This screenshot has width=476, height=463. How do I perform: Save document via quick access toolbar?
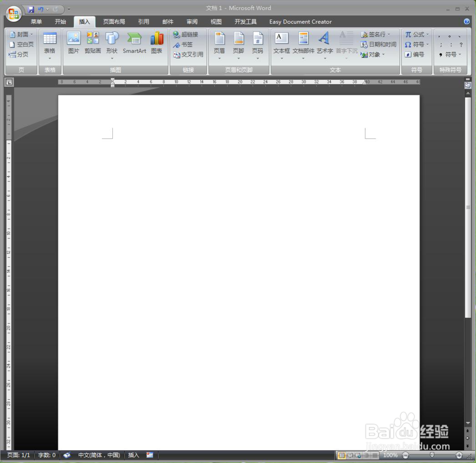point(31,10)
